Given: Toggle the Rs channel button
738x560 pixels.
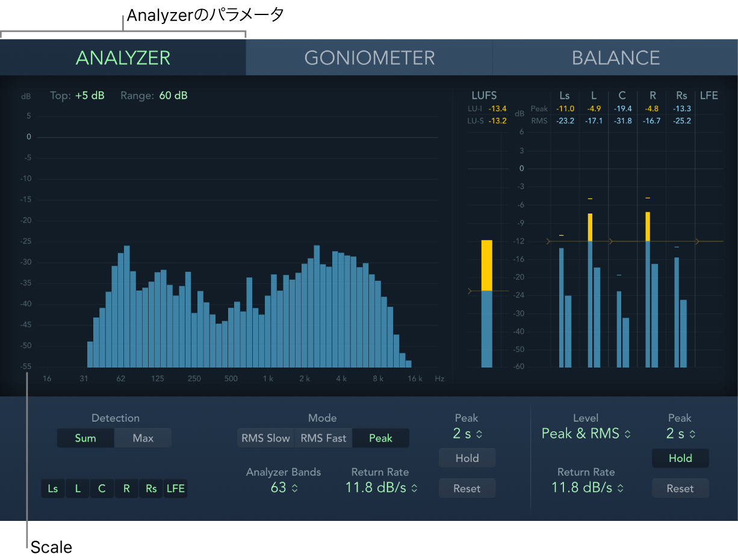Looking at the screenshot, I should [x=150, y=488].
